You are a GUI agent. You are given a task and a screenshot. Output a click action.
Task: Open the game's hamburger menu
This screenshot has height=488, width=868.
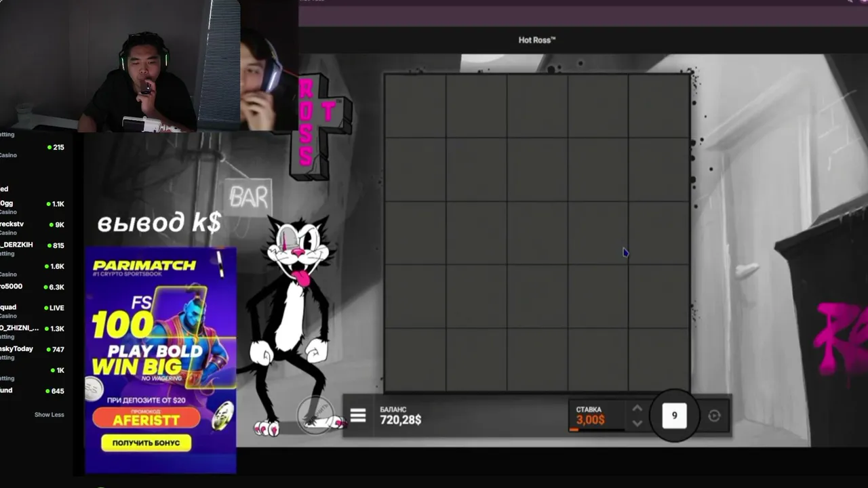(358, 415)
